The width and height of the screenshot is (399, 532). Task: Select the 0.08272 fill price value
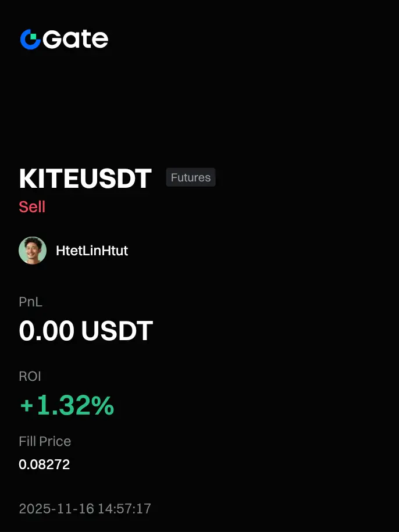[x=44, y=465]
